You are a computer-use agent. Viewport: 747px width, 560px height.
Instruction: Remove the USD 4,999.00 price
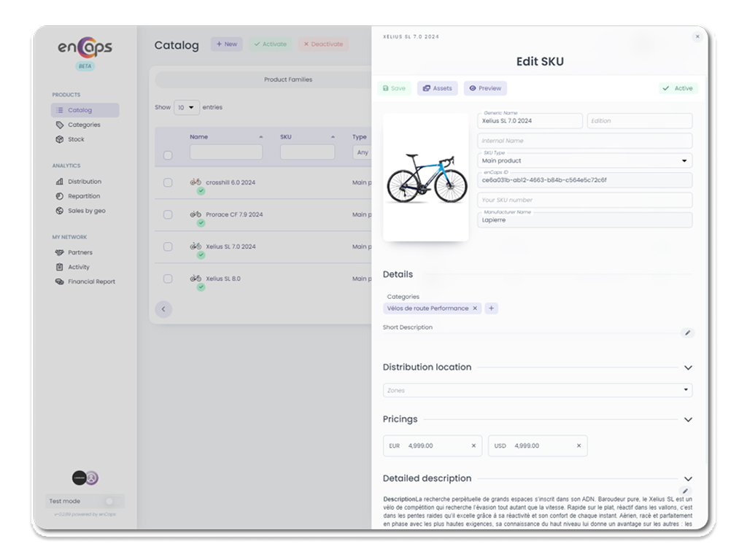coord(578,446)
